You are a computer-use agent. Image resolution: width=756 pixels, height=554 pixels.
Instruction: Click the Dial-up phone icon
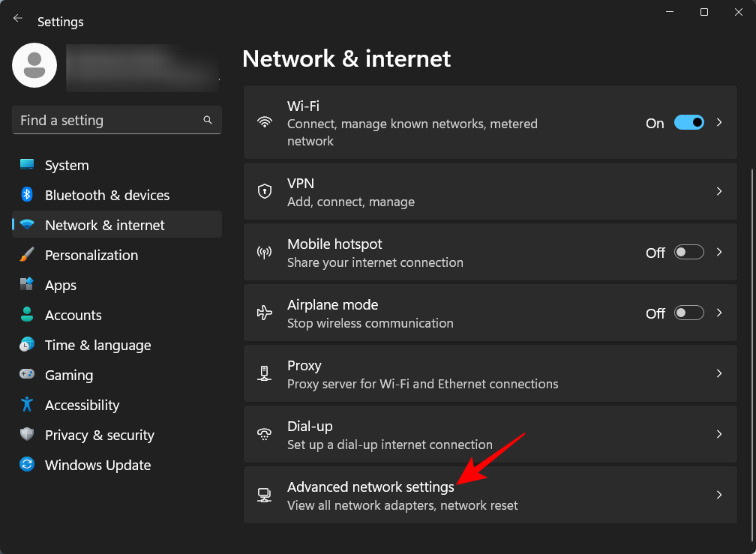(x=264, y=434)
